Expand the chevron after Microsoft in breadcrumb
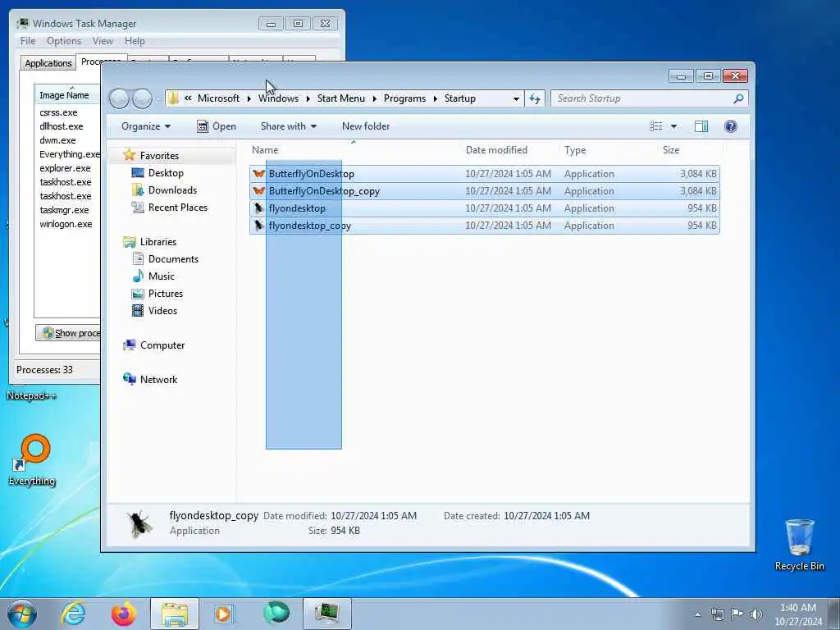The height and width of the screenshot is (630, 840). click(249, 98)
